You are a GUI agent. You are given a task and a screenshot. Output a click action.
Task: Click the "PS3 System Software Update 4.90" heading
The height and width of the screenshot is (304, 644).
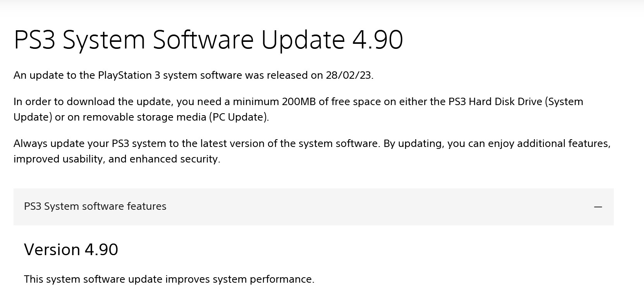(x=208, y=40)
